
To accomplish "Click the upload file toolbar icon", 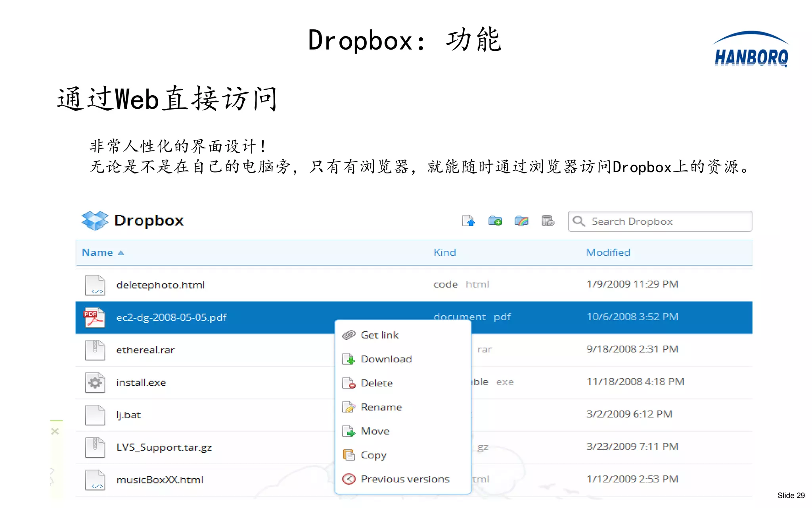I will (469, 221).
